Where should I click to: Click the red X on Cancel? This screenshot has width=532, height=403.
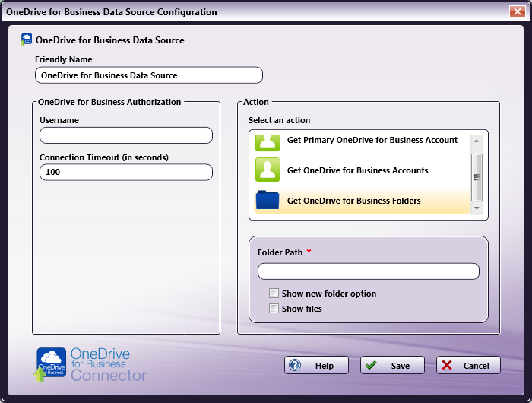pos(447,365)
